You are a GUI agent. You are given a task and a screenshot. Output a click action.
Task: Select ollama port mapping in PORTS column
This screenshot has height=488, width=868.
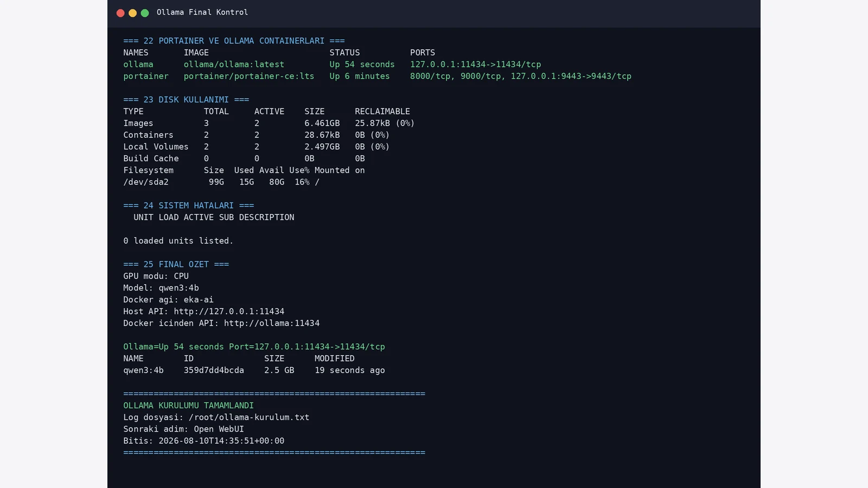[x=476, y=65]
